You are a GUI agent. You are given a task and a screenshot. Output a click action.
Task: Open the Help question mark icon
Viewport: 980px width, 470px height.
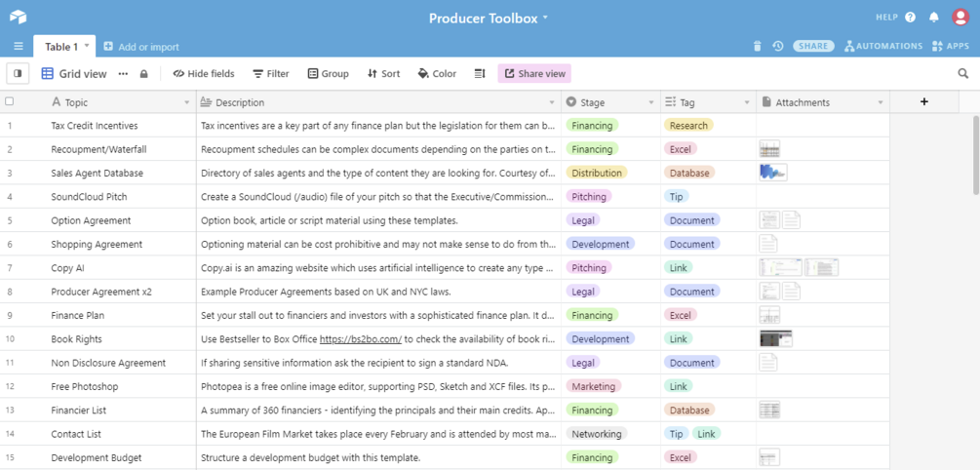coord(910,18)
